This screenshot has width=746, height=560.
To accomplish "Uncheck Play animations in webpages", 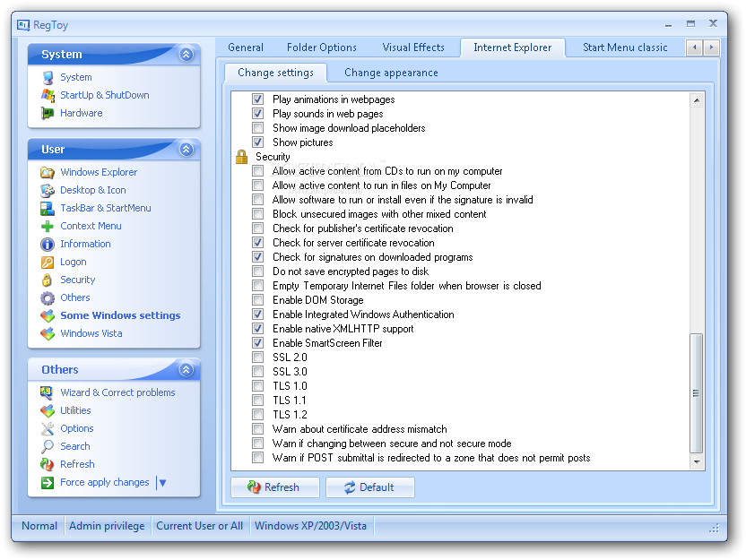I will point(258,99).
